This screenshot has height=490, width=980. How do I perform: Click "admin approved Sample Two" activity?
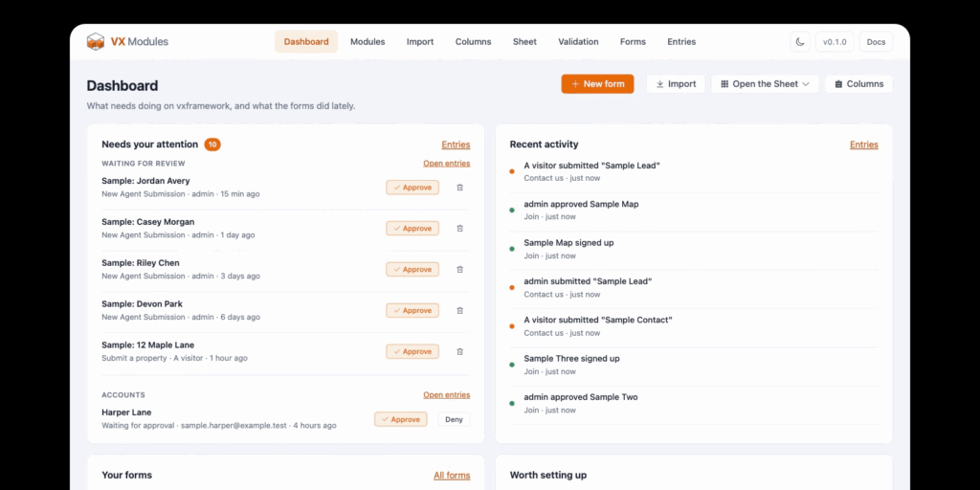[581, 397]
